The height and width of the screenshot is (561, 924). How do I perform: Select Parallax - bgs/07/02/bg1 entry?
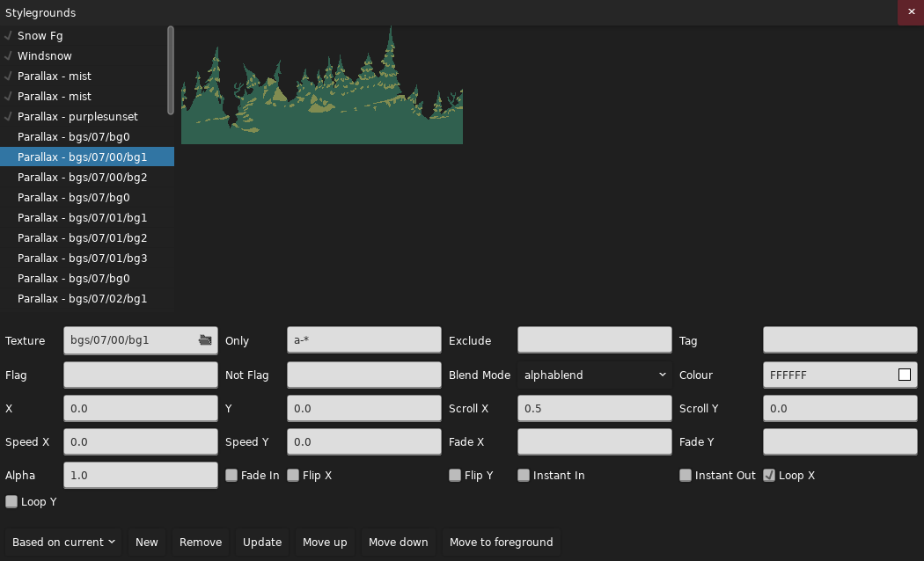click(x=87, y=298)
